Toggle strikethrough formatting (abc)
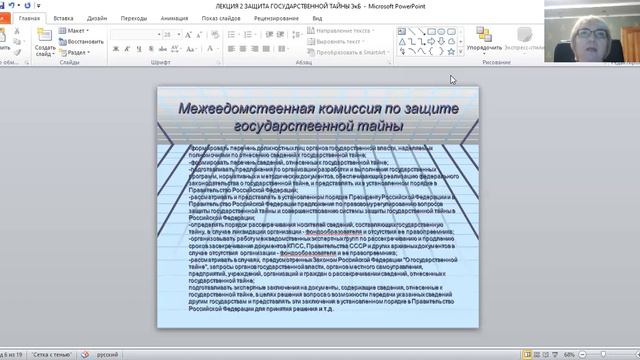Image resolution: width=640 pixels, height=360 pixels. tap(163, 49)
